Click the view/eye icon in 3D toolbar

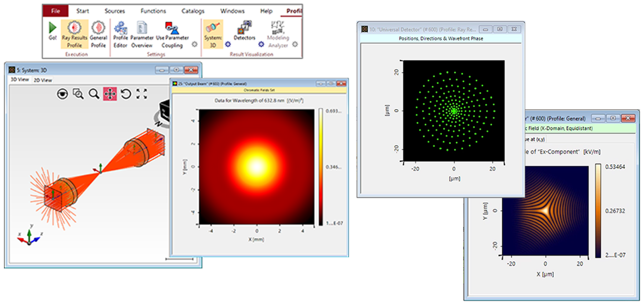click(62, 94)
